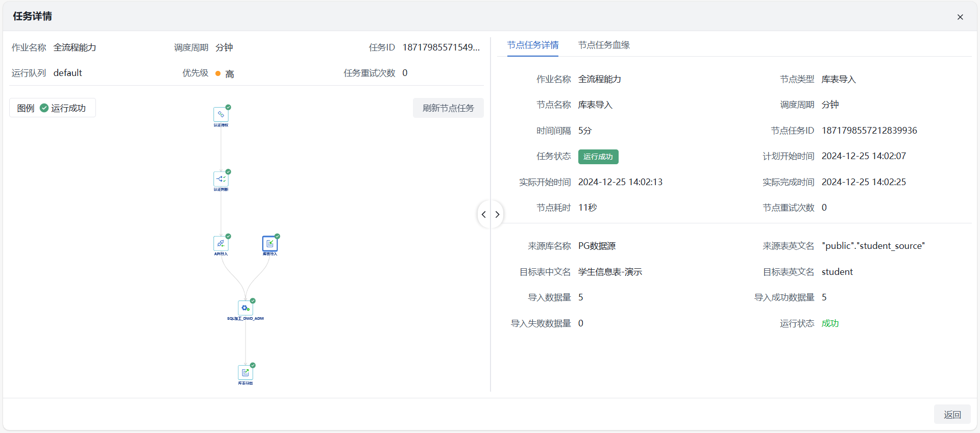This screenshot has width=980, height=433.
Task: Click the SQL加工_DWD_ADM node icon
Action: (x=245, y=308)
